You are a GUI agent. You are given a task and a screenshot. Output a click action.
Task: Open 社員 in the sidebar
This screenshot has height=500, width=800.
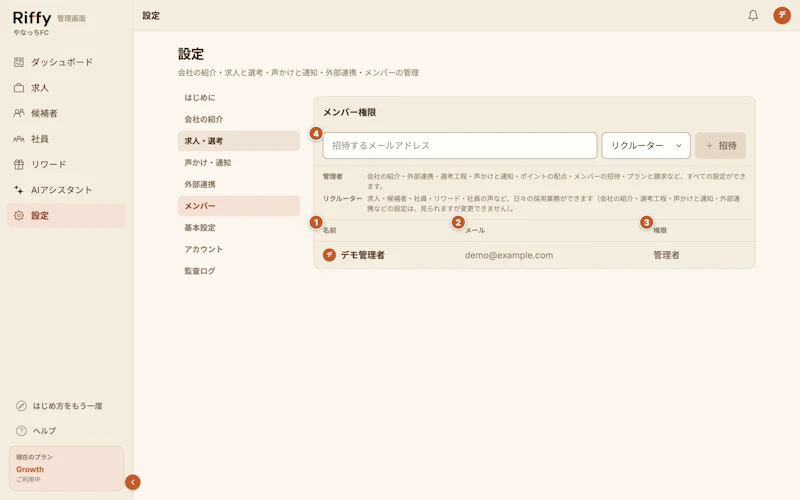(x=66, y=139)
